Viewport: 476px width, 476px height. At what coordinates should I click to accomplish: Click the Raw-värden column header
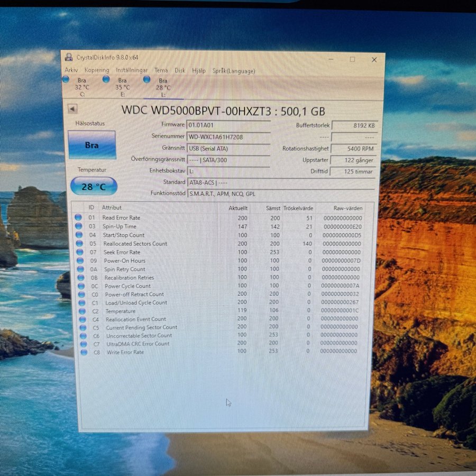347,208
